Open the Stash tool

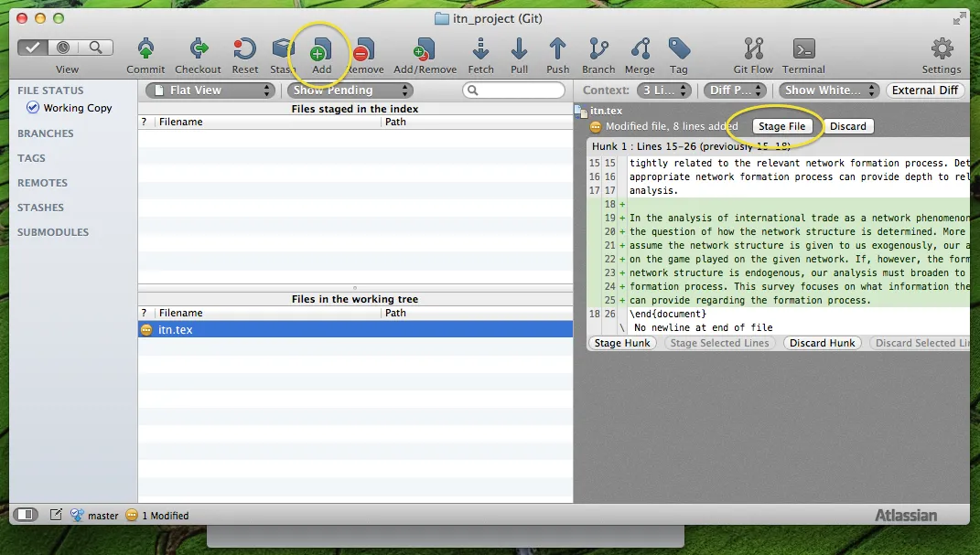coord(281,49)
